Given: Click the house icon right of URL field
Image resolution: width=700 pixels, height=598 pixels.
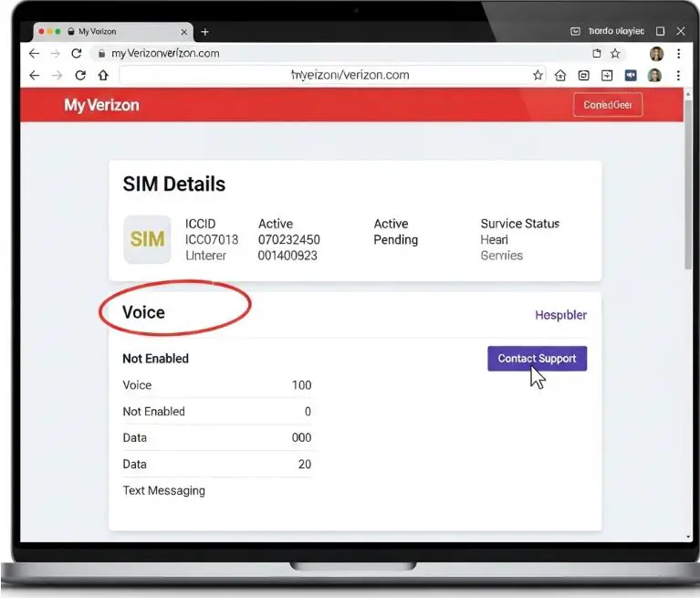Looking at the screenshot, I should coord(560,76).
